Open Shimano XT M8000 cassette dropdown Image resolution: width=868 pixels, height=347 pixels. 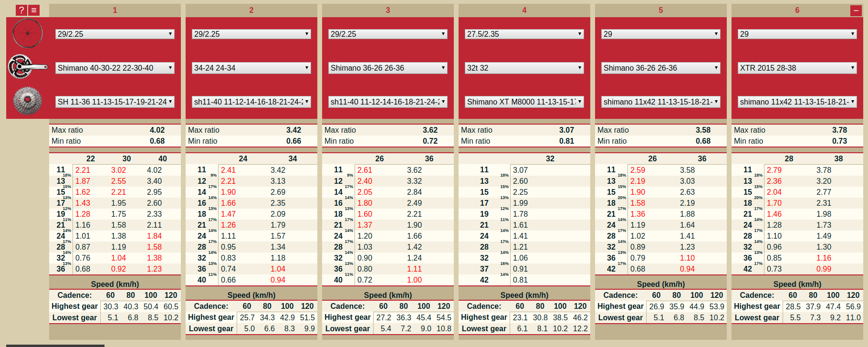click(x=524, y=102)
